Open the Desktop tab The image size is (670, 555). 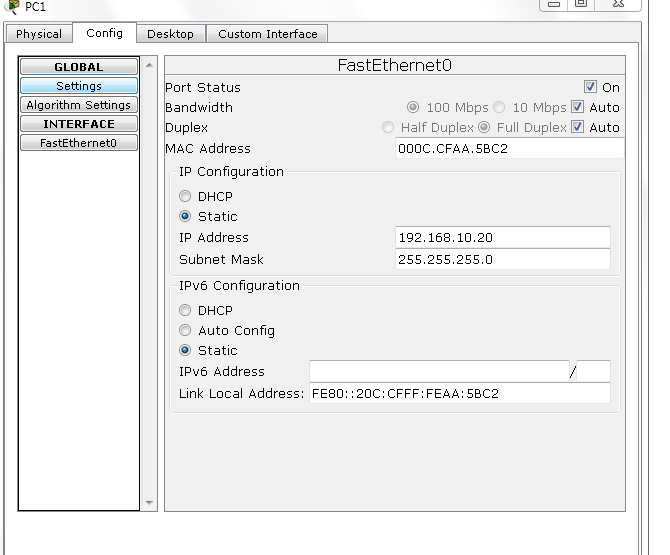pyautogui.click(x=170, y=34)
